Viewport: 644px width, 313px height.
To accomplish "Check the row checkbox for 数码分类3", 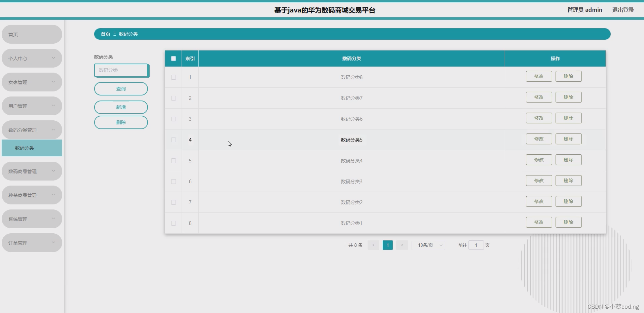I will pos(174,182).
